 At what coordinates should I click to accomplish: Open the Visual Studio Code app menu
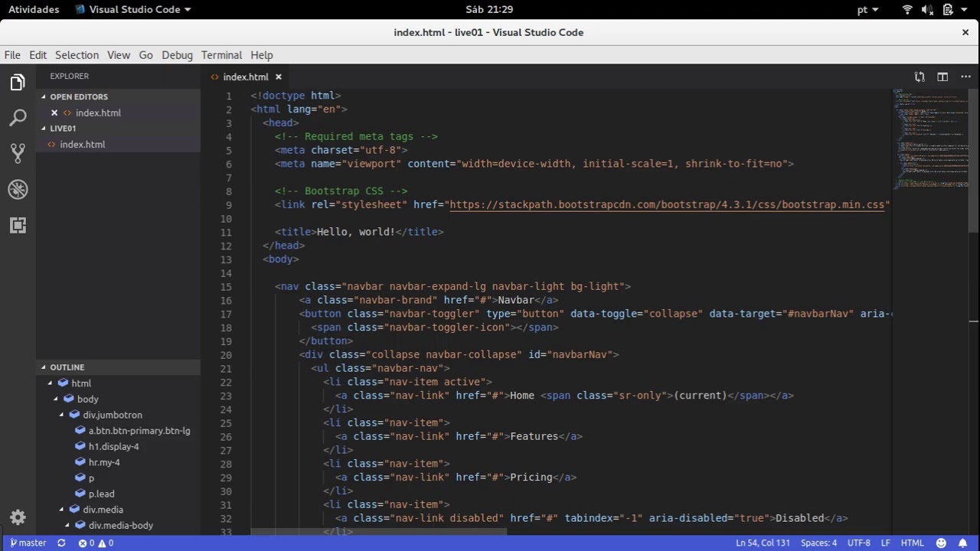click(x=133, y=9)
